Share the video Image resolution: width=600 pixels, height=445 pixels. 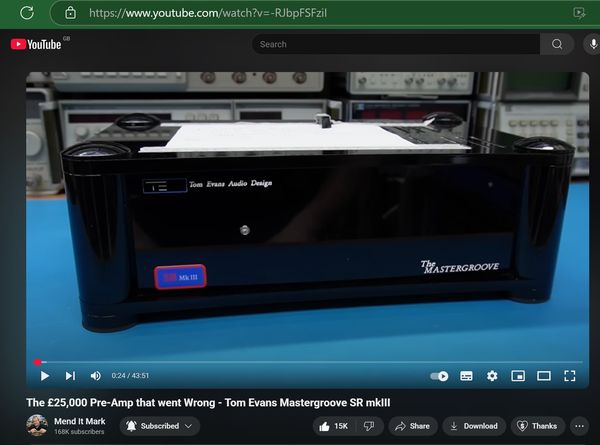[x=412, y=426]
